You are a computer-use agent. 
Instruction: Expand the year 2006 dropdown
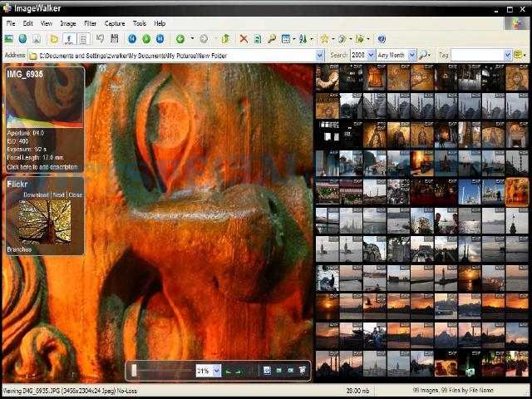coord(370,55)
